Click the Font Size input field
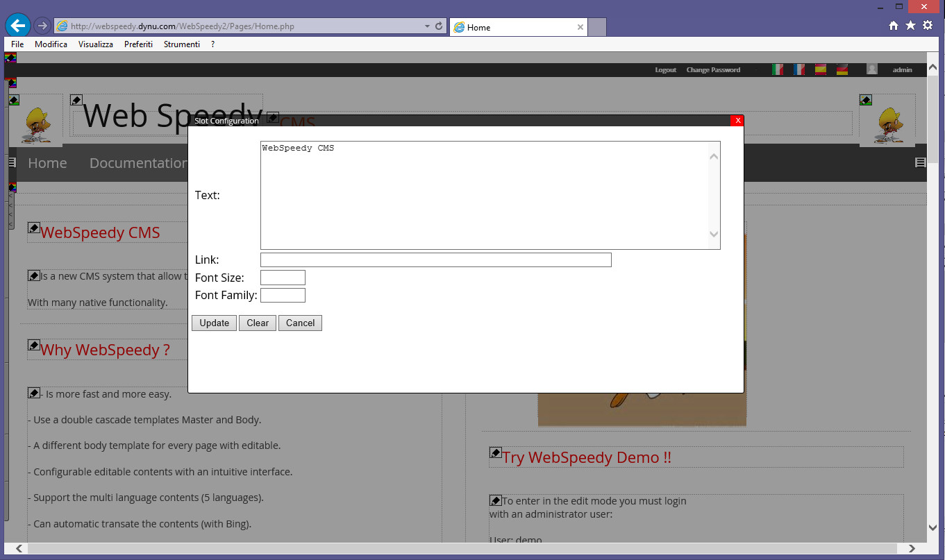 point(283,278)
